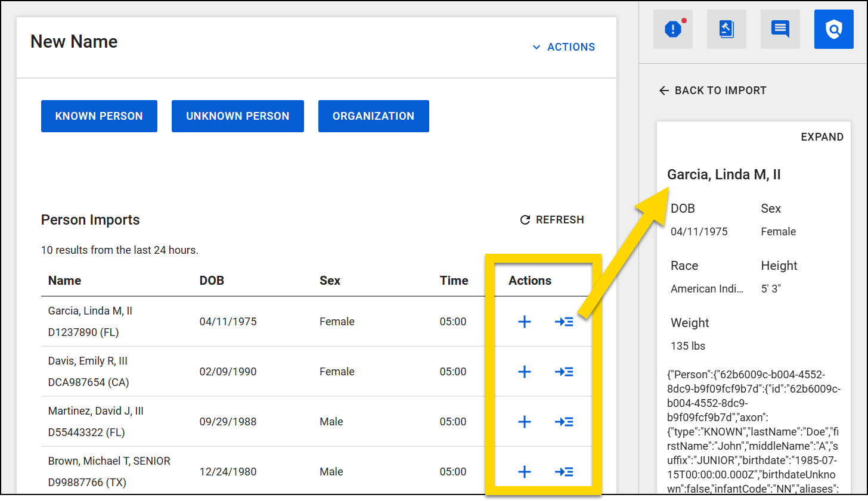This screenshot has height=501, width=868.
Task: Click the import arrow icon for Garcia, Linda M
Action: 564,322
